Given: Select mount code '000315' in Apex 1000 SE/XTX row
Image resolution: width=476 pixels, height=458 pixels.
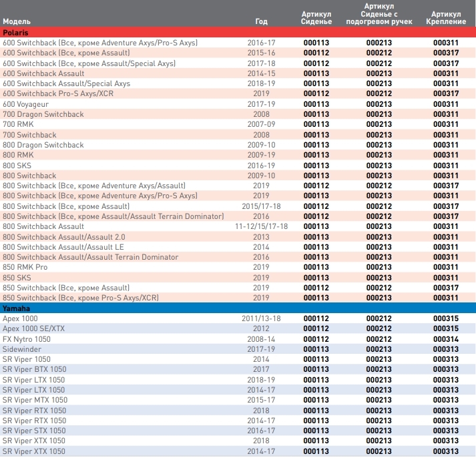Looking at the screenshot, I should (446, 328).
